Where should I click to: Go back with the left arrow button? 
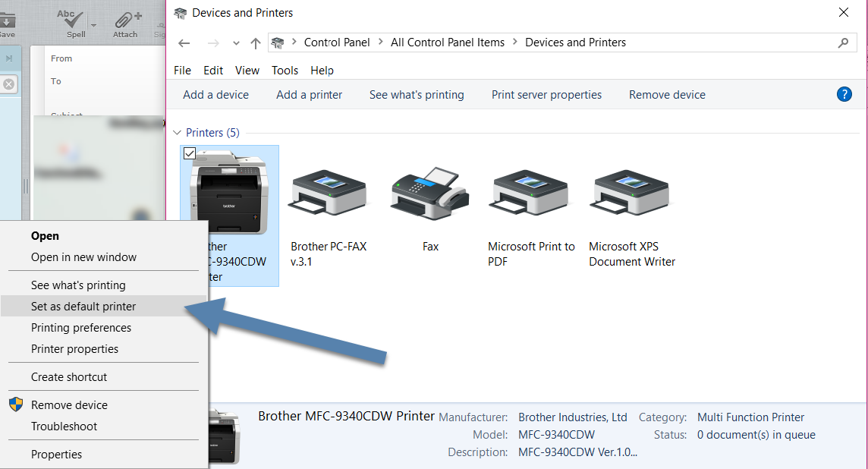click(184, 43)
